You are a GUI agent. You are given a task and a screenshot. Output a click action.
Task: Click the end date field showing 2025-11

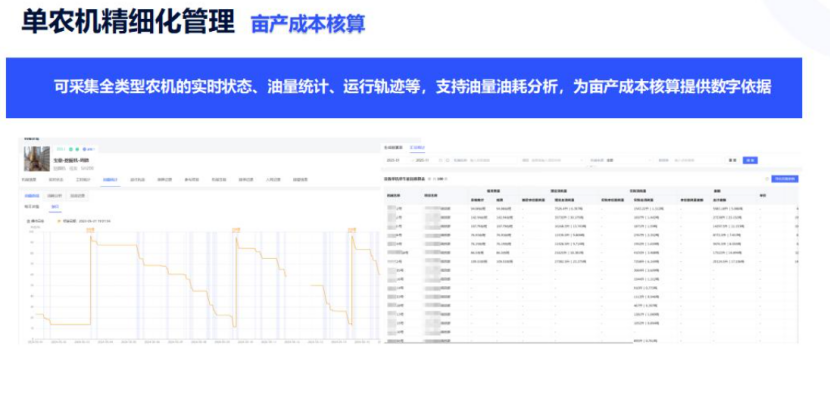pos(422,160)
